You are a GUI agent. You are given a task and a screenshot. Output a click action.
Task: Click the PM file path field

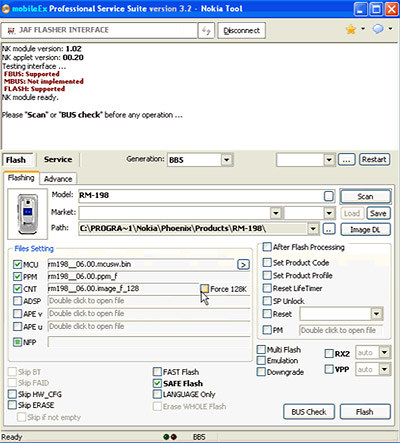point(341,330)
